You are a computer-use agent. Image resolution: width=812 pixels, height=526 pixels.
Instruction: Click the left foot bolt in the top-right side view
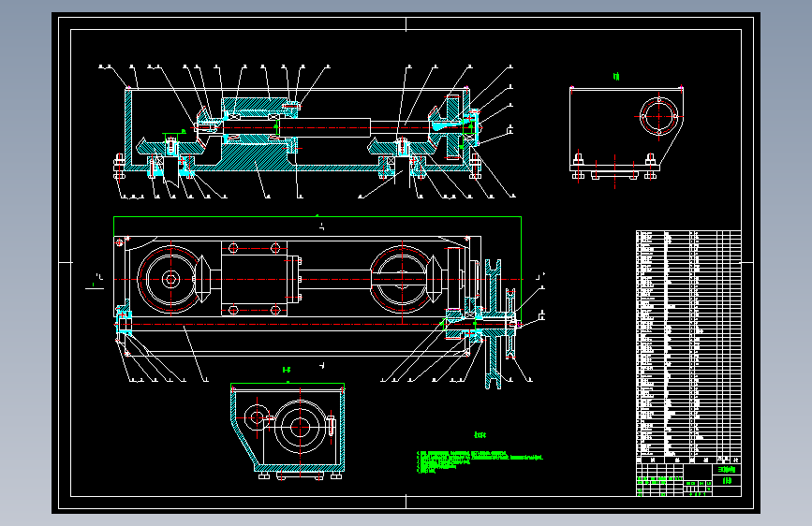(x=578, y=167)
